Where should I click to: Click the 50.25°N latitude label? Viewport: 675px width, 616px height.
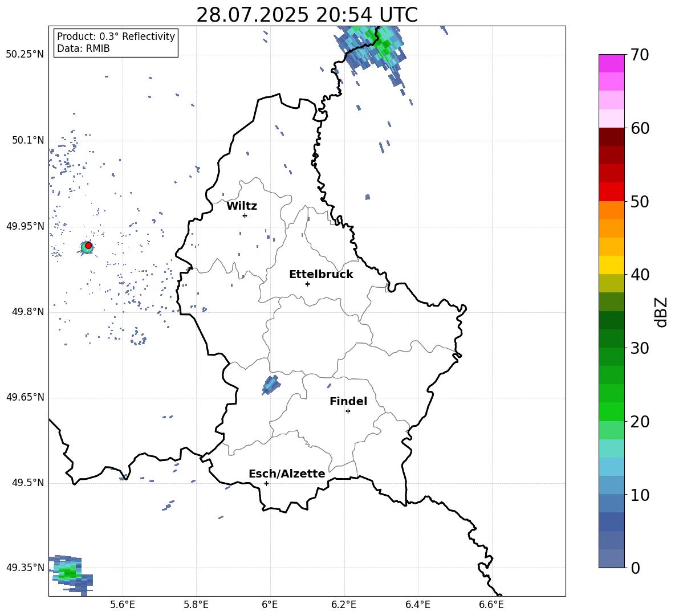pyautogui.click(x=25, y=55)
